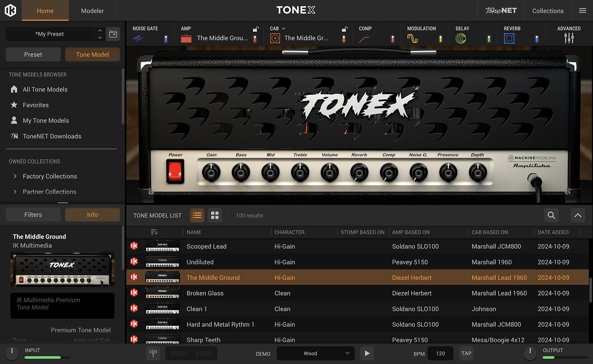
Task: Adjust the Gain knob on amp
Action: pyautogui.click(x=211, y=172)
